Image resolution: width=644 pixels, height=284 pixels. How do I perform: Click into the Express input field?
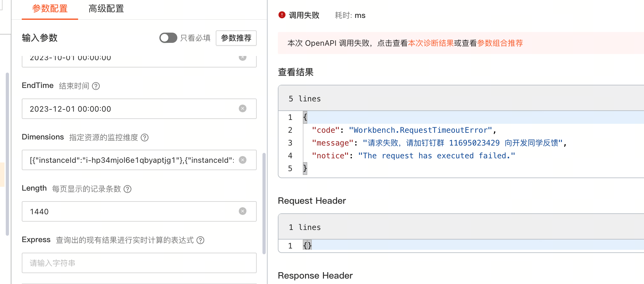click(x=139, y=263)
